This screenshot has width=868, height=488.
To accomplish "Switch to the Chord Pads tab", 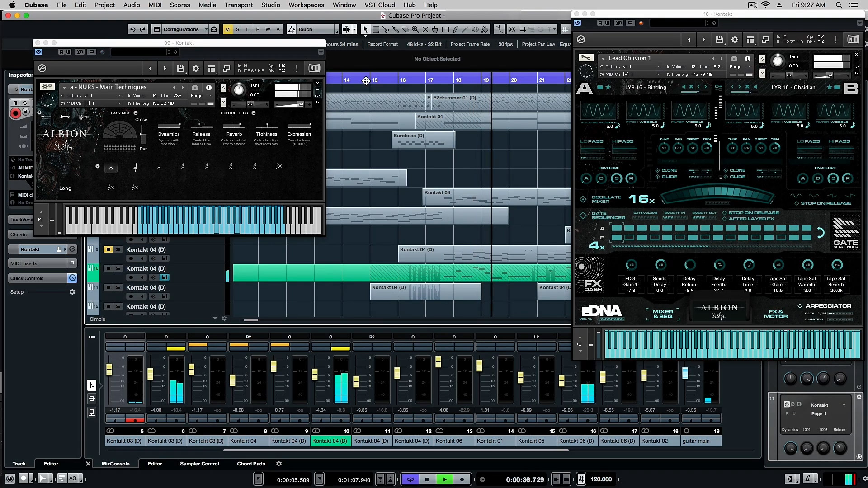I will click(x=251, y=464).
